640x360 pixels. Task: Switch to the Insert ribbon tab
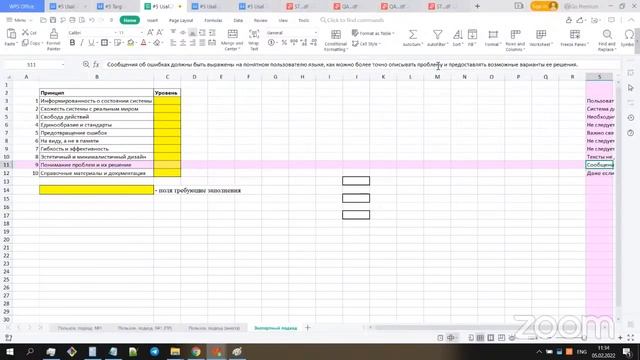[x=152, y=20]
